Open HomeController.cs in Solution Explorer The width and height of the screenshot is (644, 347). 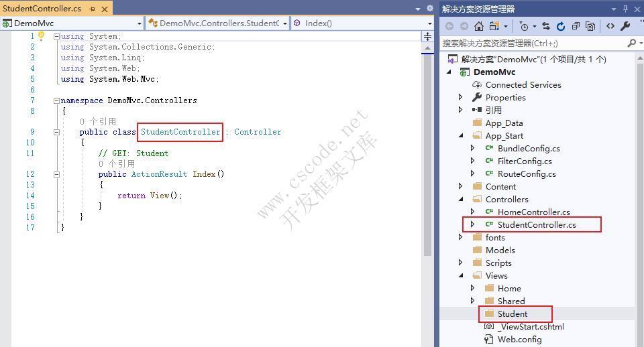click(533, 212)
